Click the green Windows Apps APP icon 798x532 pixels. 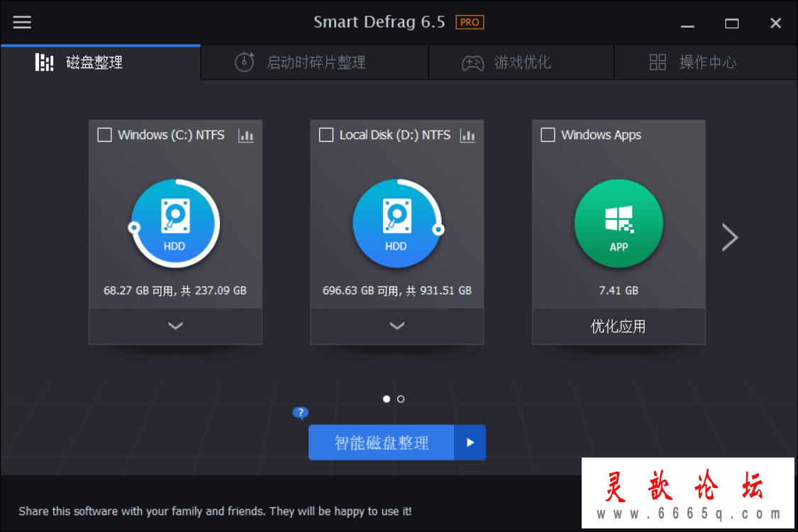[x=619, y=223]
